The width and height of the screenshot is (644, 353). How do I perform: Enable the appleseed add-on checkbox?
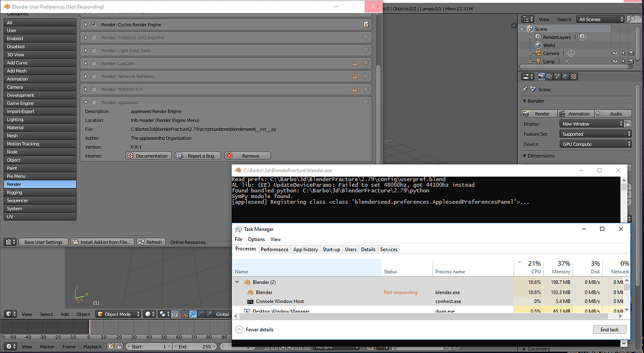93,102
